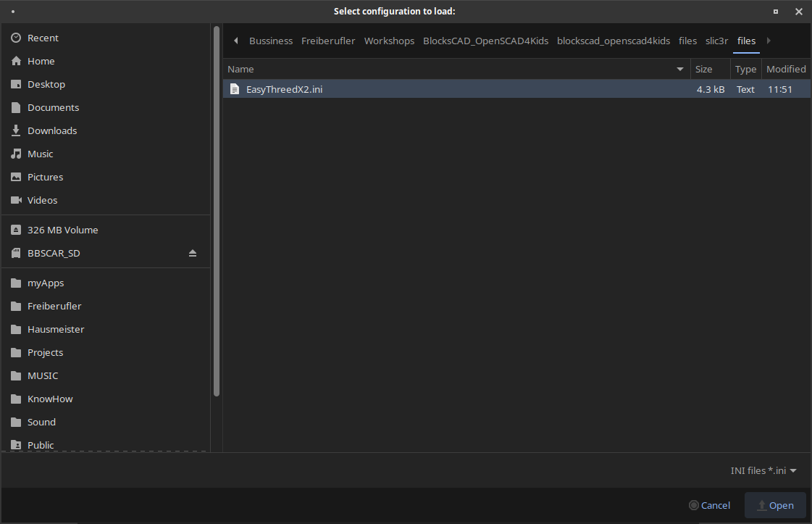
Task: Open the INI files *.ini filter dropdown
Action: pyautogui.click(x=763, y=470)
